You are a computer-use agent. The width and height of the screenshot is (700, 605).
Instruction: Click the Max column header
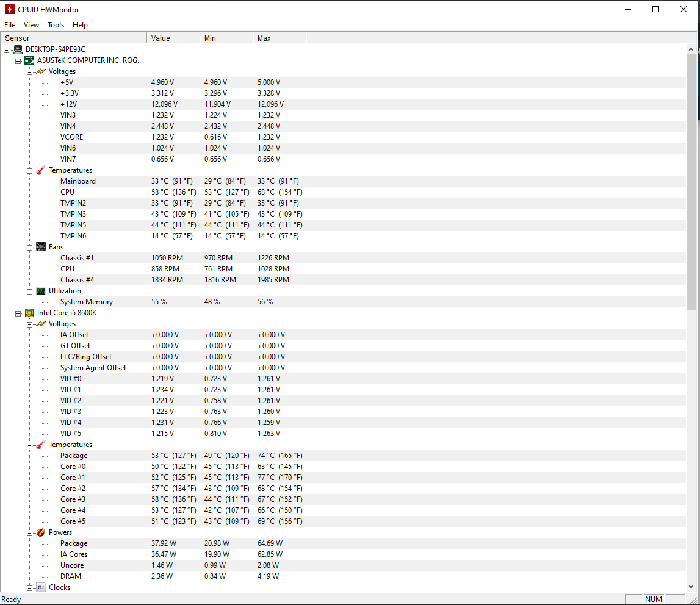[280, 38]
